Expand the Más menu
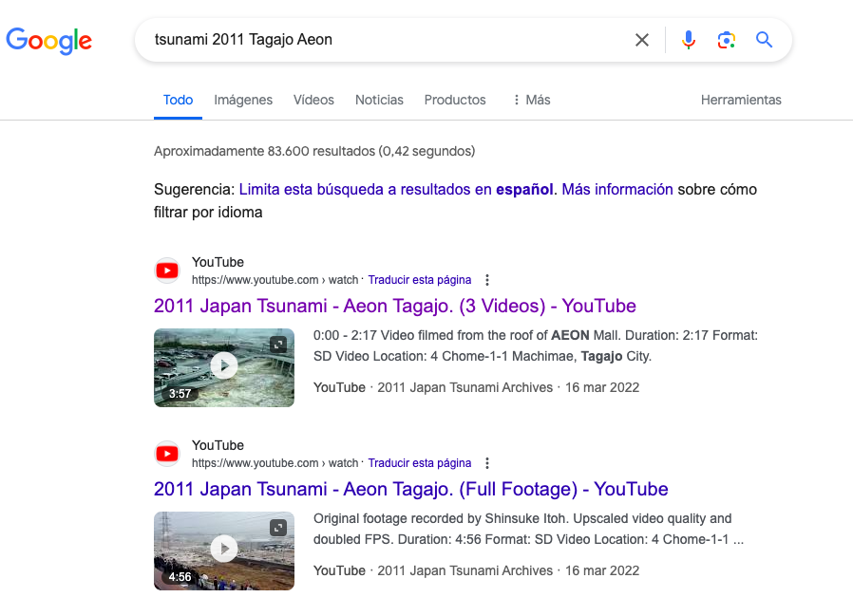853x616 pixels. pos(532,100)
